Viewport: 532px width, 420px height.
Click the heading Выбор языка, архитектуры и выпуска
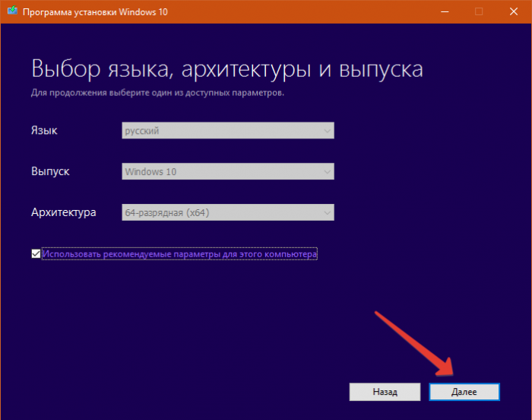pyautogui.click(x=227, y=69)
